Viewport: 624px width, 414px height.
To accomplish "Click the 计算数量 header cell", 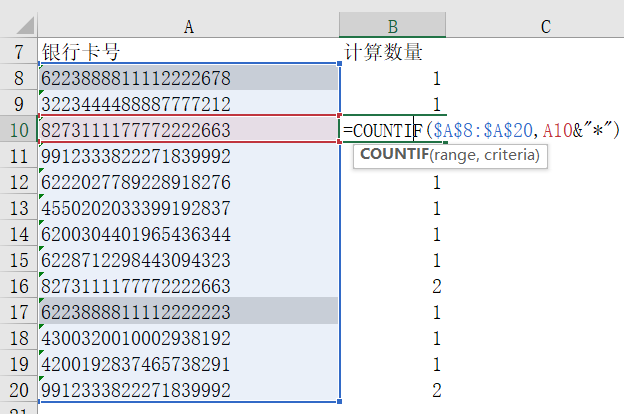I will [x=392, y=51].
